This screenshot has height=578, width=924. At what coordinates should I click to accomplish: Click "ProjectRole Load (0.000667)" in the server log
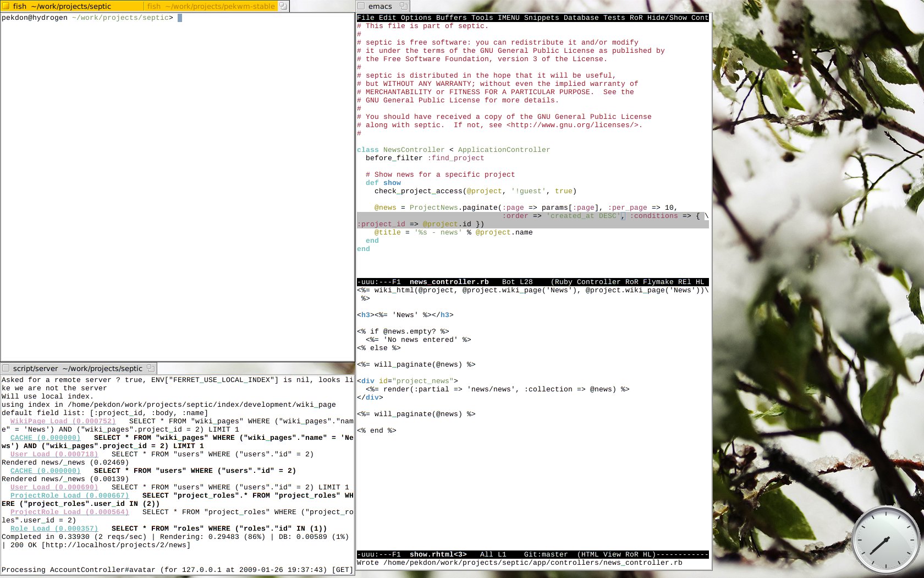pos(70,495)
